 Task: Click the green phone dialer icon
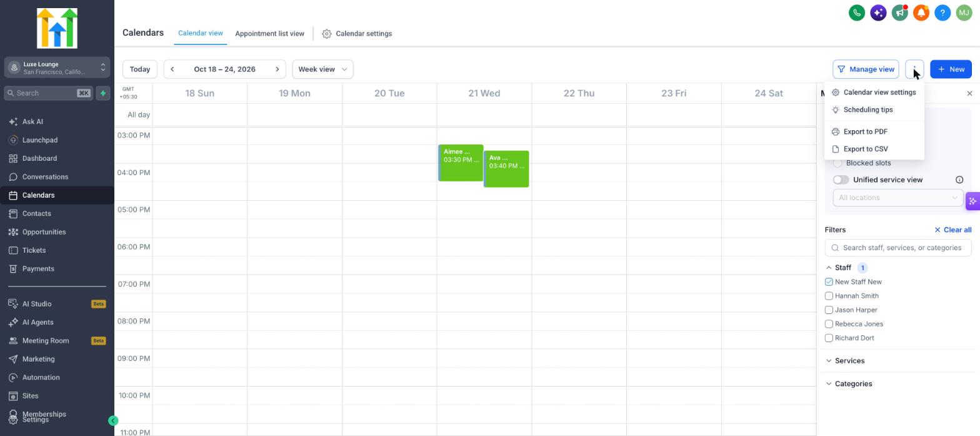(x=857, y=13)
